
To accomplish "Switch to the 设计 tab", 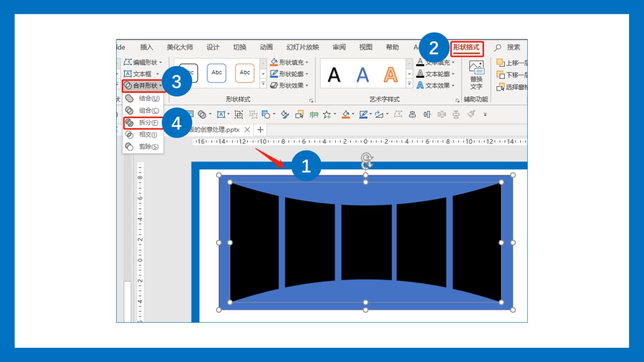I will pyautogui.click(x=213, y=47).
